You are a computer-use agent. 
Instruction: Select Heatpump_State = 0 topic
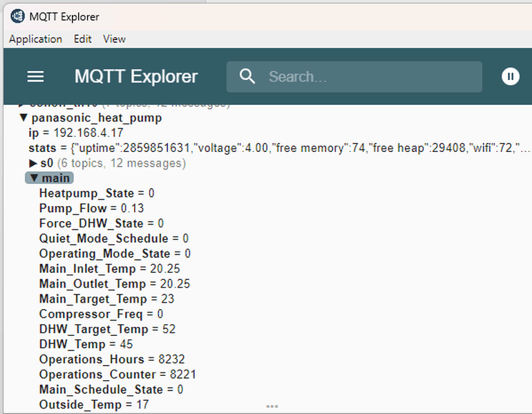click(97, 193)
